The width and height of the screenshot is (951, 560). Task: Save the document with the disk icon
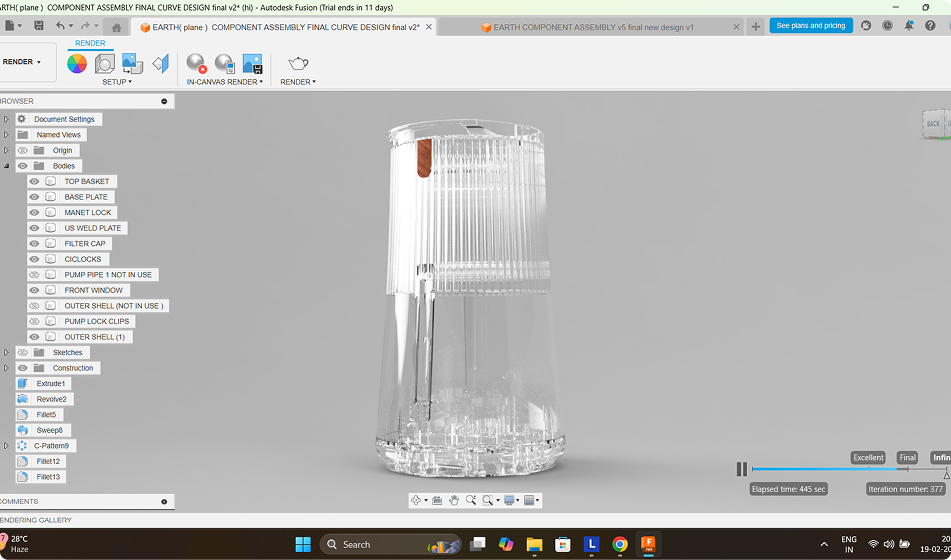(39, 25)
